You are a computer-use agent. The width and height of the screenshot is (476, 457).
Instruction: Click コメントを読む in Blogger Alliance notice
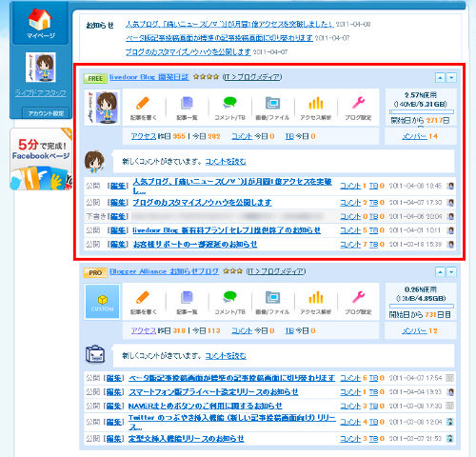point(226,356)
